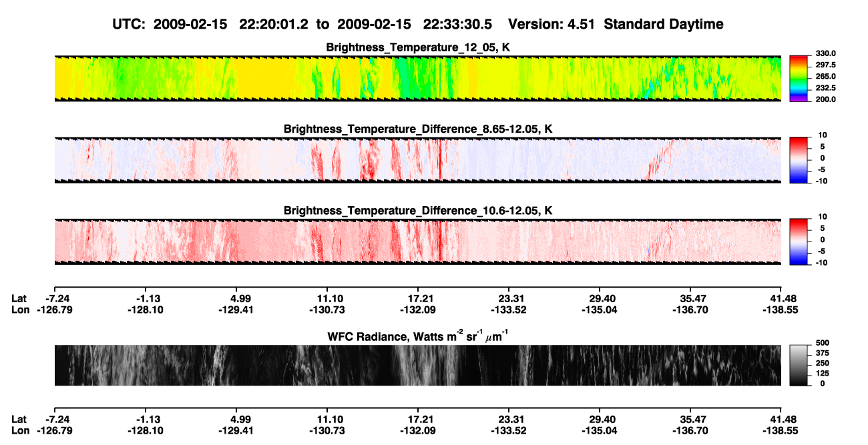This screenshot has height=445, width=868.
Task: Click the '375' label on grayscale bar
Action: click(823, 354)
